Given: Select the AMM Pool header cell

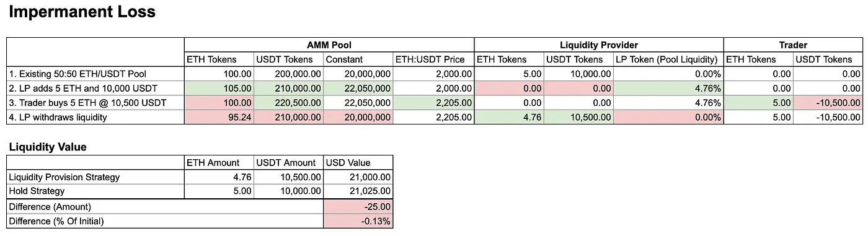Looking at the screenshot, I should pos(329,45).
